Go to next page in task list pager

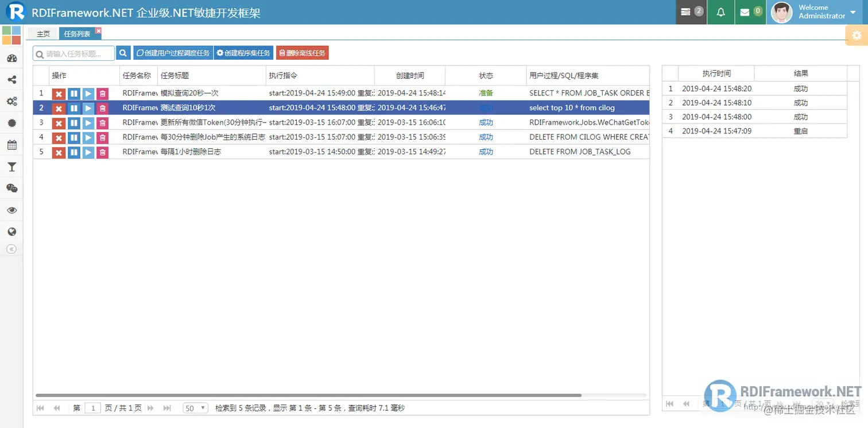point(150,408)
